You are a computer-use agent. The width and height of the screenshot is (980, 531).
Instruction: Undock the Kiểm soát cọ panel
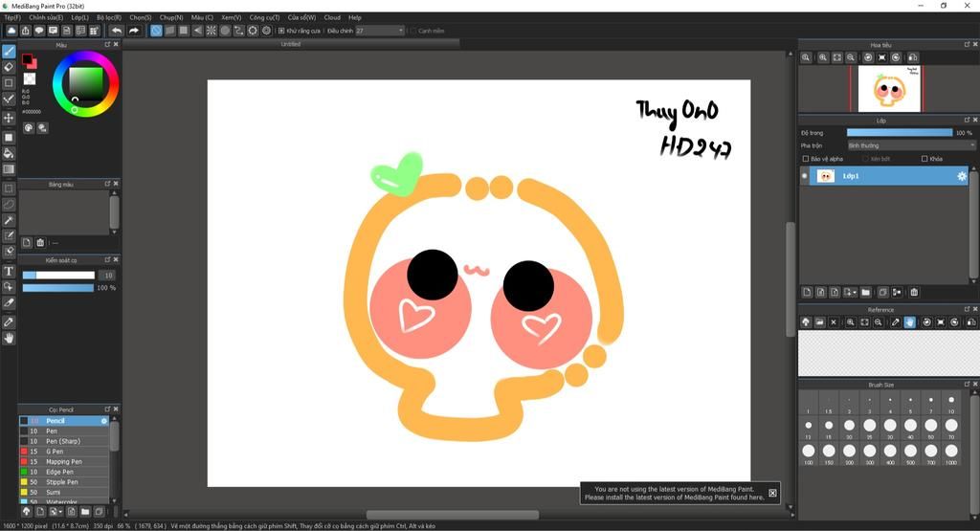[107, 259]
